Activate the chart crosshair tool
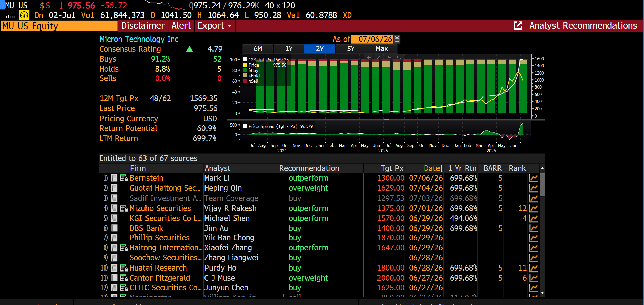The height and width of the screenshot is (305, 644). pos(369,58)
